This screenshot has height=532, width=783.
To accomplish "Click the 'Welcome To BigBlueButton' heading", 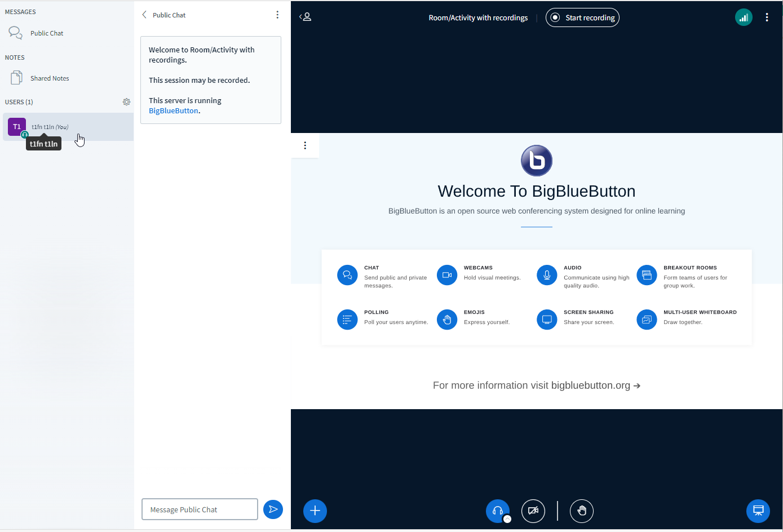I will tap(537, 191).
